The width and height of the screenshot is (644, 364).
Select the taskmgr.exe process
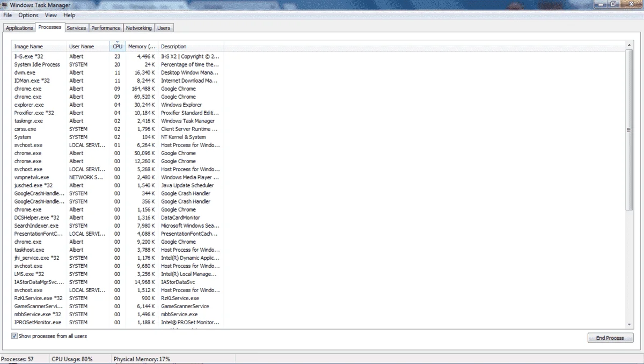tap(118, 120)
